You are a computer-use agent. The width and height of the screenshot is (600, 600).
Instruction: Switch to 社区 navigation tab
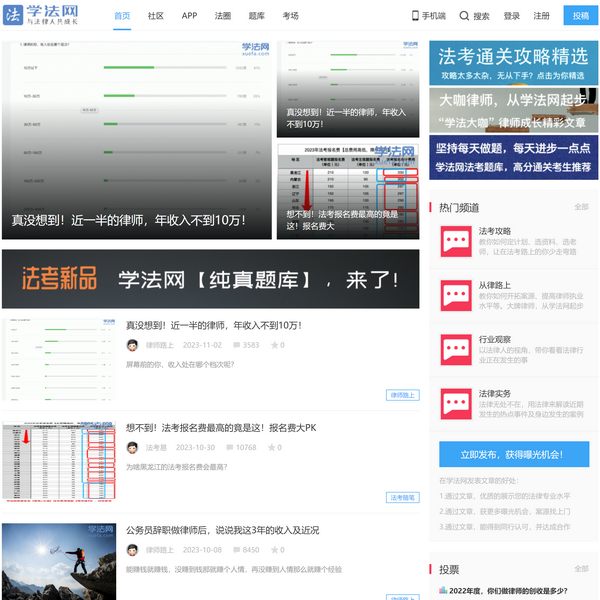pos(156,16)
